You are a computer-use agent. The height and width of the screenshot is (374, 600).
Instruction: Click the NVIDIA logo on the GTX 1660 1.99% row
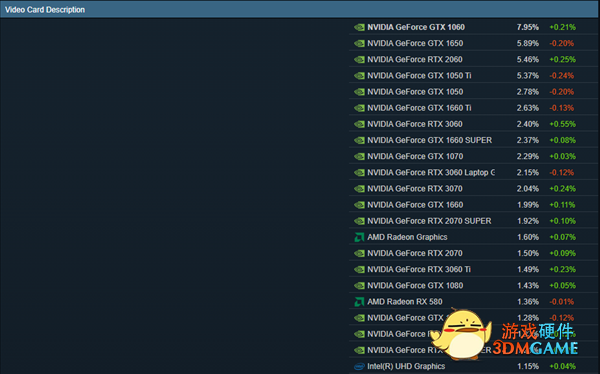359,205
